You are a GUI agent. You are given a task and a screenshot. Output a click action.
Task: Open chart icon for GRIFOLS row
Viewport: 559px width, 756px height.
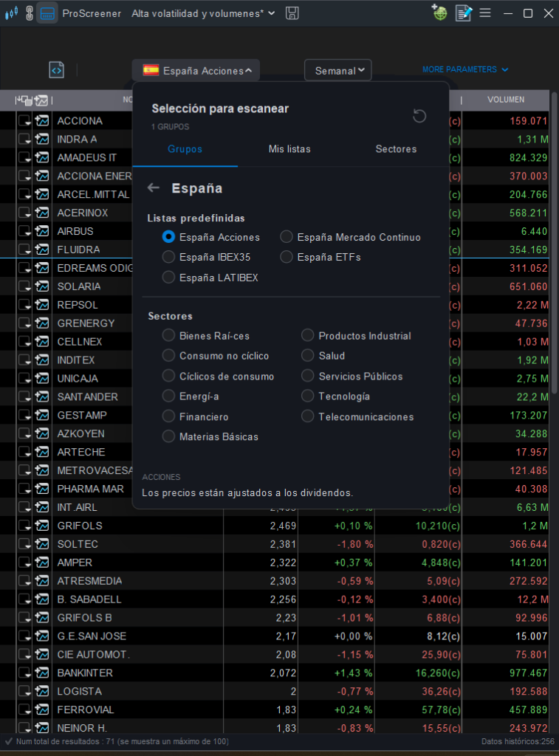click(x=42, y=526)
